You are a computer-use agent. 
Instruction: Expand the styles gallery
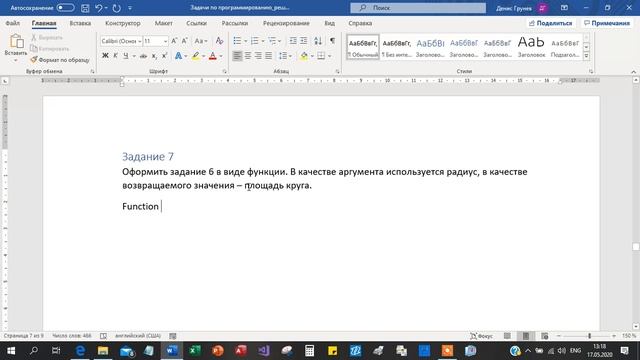[587, 56]
